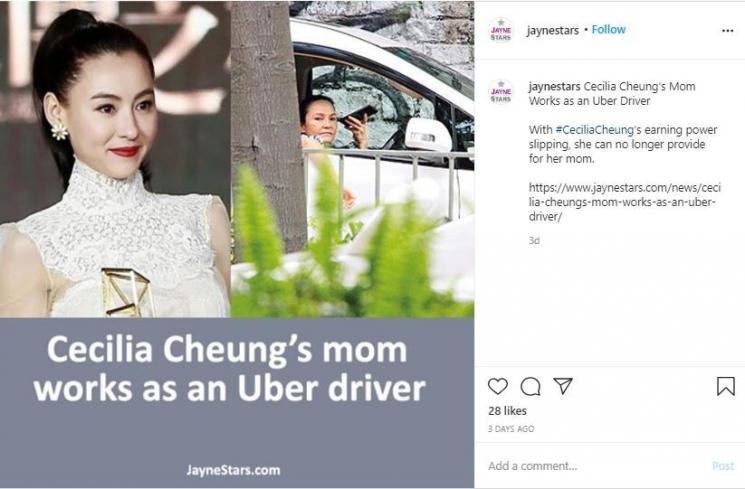The image size is (745, 489).
Task: Open the jaynestars username in the header
Action: (553, 30)
